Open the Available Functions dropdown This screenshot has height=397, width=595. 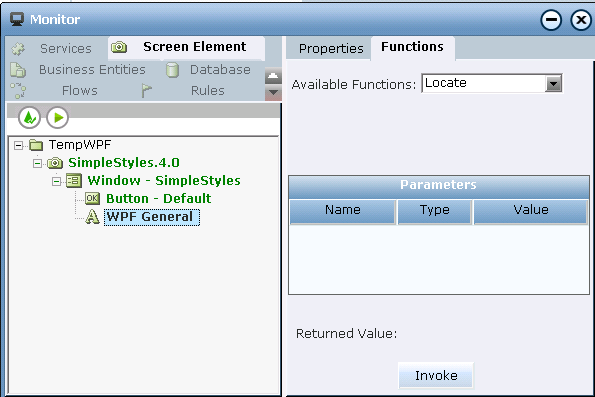coord(553,83)
